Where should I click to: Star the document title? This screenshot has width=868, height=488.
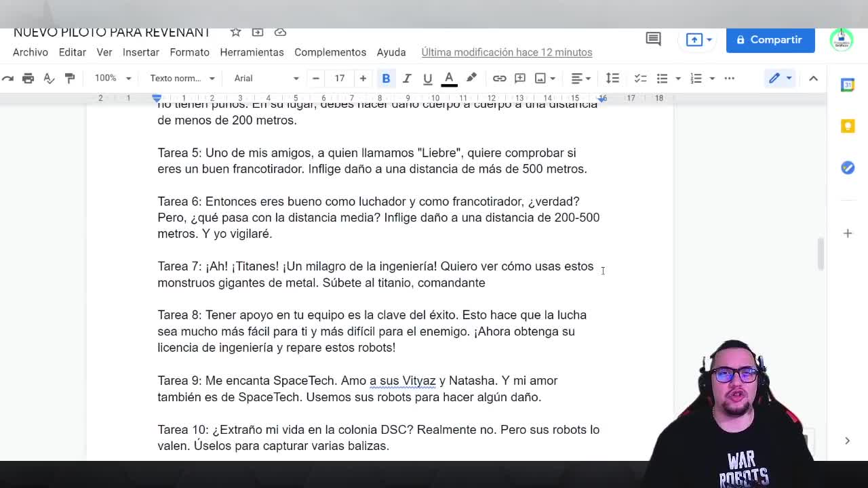(x=235, y=33)
